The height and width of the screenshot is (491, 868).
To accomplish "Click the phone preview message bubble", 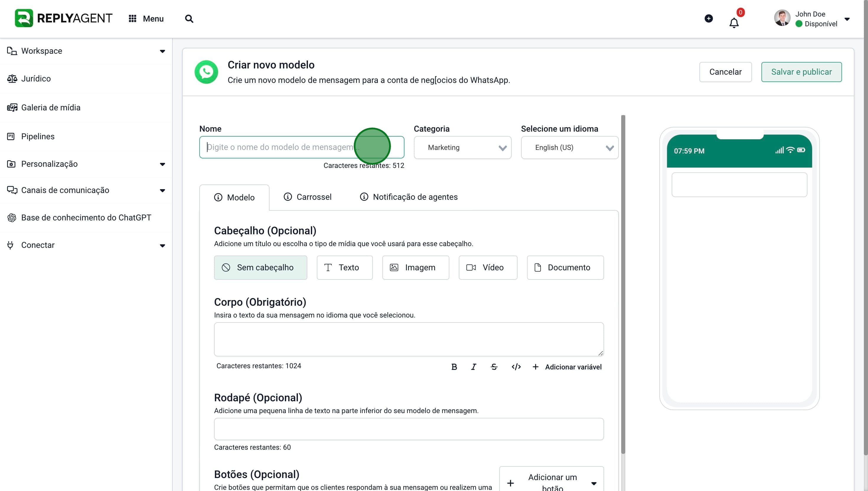I will 739,185.
